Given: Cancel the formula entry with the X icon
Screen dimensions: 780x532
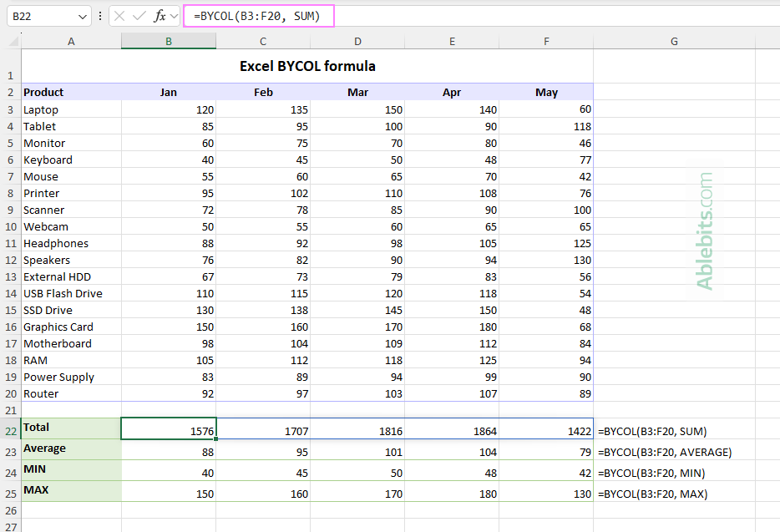Looking at the screenshot, I should 119,16.
